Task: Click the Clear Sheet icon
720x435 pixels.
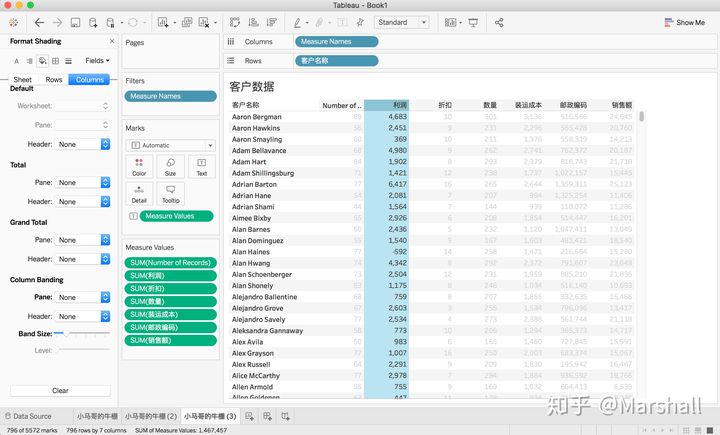Action: tap(204, 23)
